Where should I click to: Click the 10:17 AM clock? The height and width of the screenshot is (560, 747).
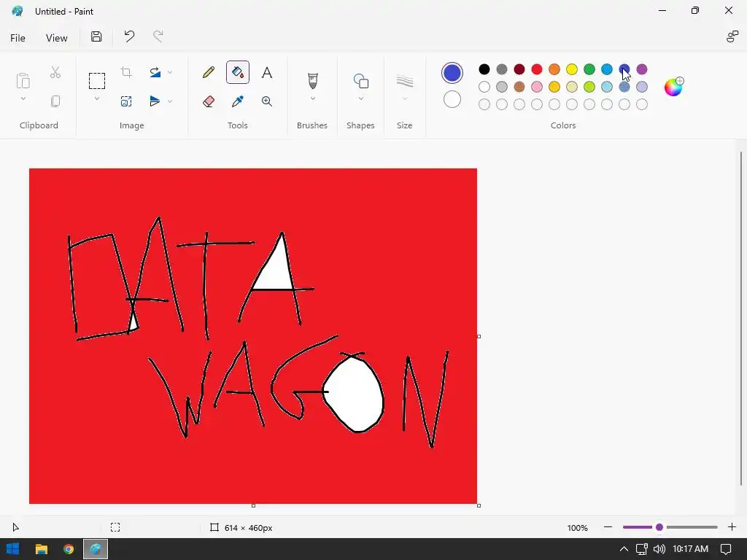(x=690, y=549)
